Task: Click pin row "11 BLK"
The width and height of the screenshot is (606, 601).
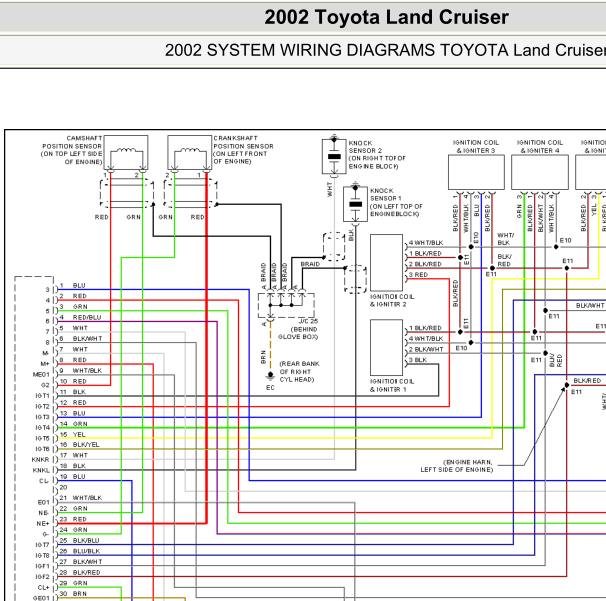Action: (73, 392)
